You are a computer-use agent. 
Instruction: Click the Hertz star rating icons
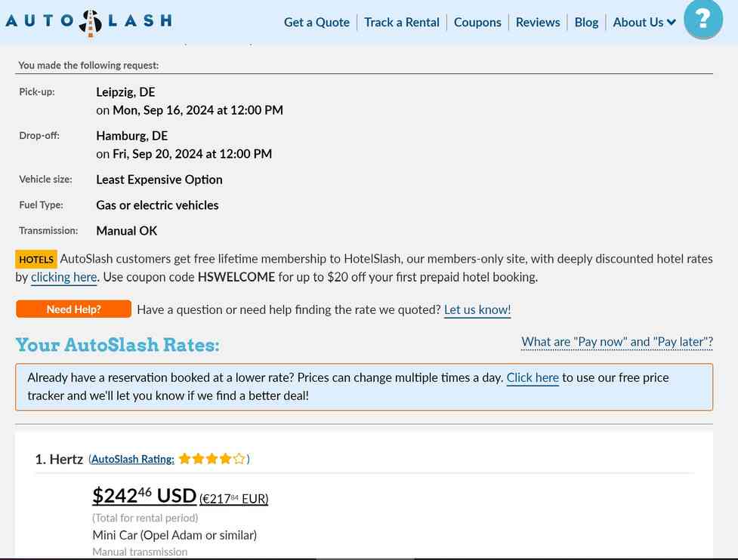tap(212, 458)
